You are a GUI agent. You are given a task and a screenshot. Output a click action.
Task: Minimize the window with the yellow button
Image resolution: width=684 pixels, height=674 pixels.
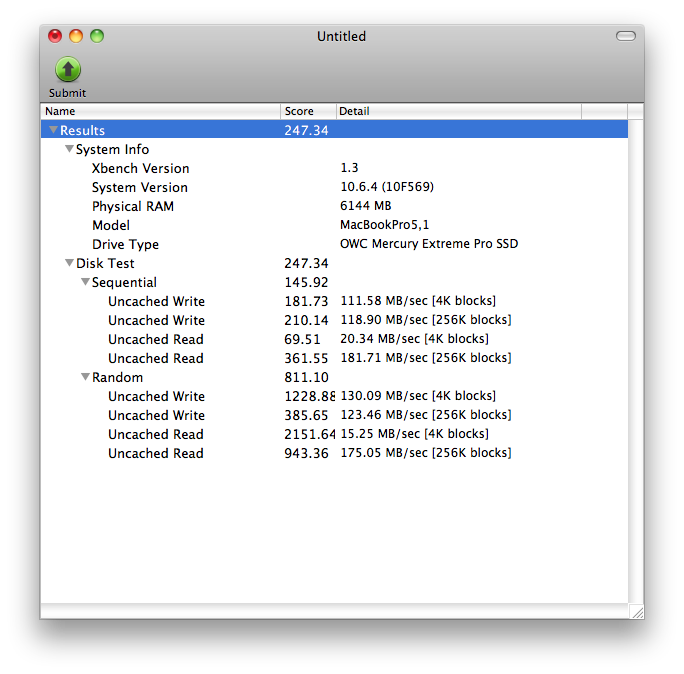pos(76,36)
